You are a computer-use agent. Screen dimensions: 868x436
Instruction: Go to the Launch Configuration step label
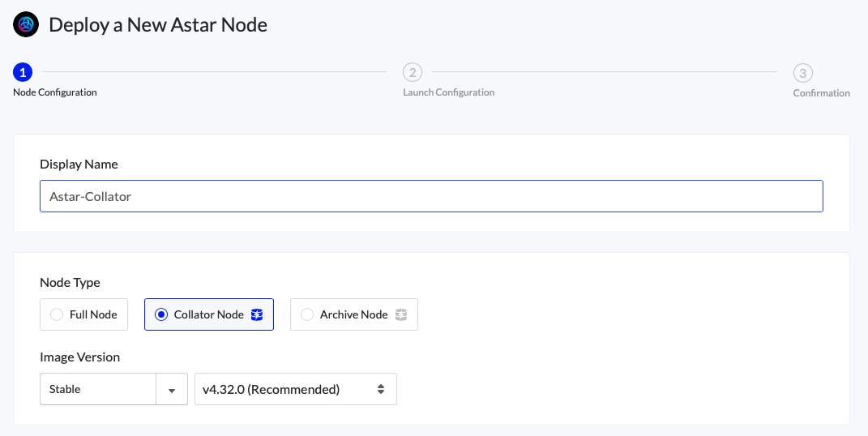(x=448, y=92)
